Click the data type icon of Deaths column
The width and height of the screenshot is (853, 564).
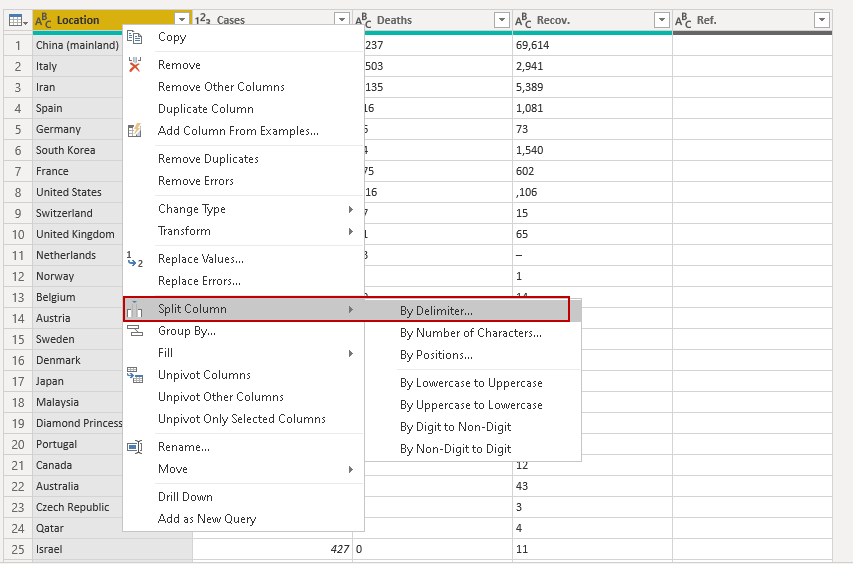click(x=364, y=20)
